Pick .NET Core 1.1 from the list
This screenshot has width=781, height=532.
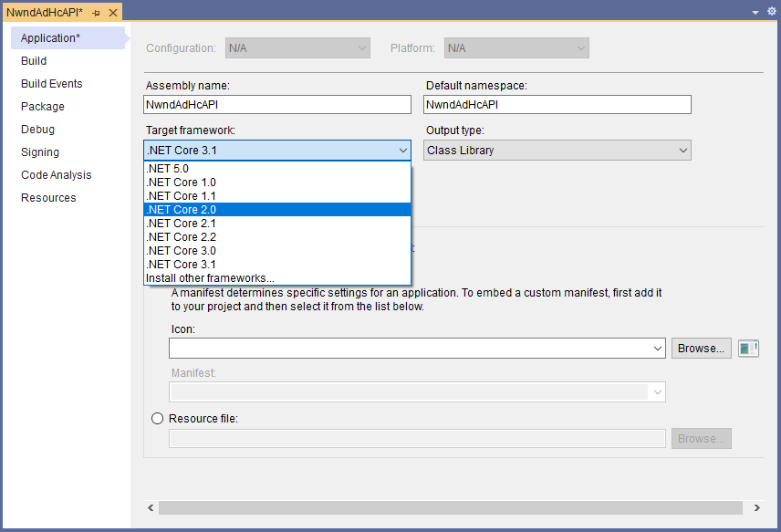click(277, 196)
